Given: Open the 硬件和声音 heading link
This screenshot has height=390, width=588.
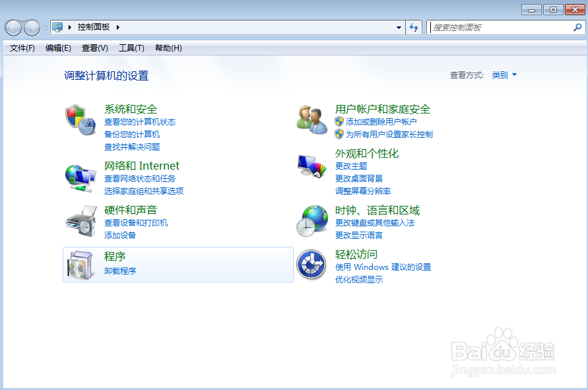Looking at the screenshot, I should (x=131, y=210).
